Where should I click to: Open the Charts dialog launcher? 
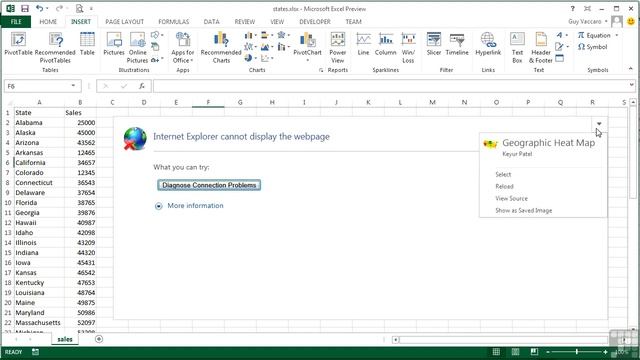(x=321, y=70)
